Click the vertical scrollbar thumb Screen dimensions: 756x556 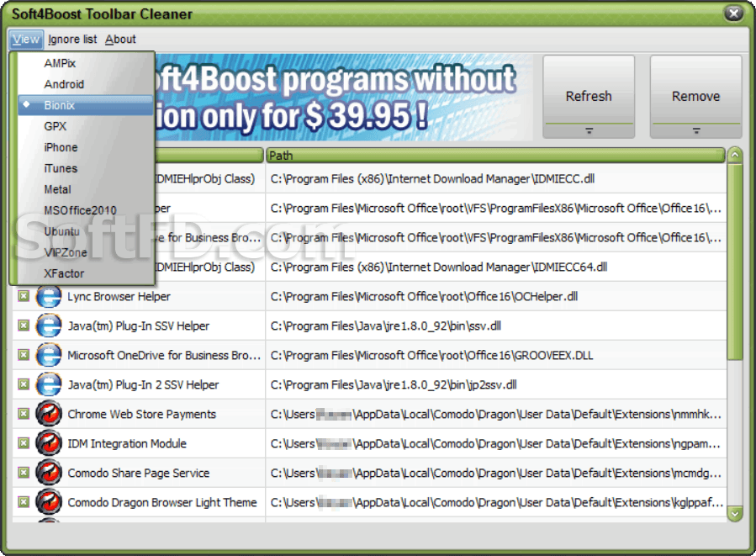click(x=735, y=262)
